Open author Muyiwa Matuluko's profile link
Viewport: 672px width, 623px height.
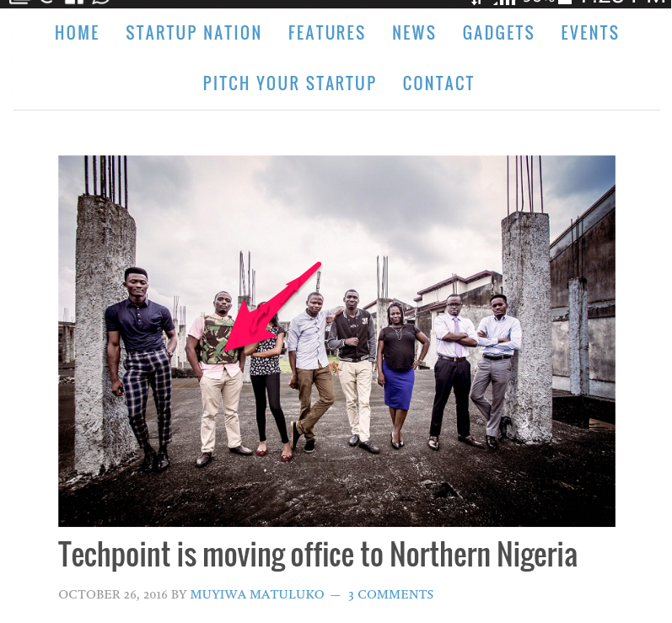coord(257,594)
